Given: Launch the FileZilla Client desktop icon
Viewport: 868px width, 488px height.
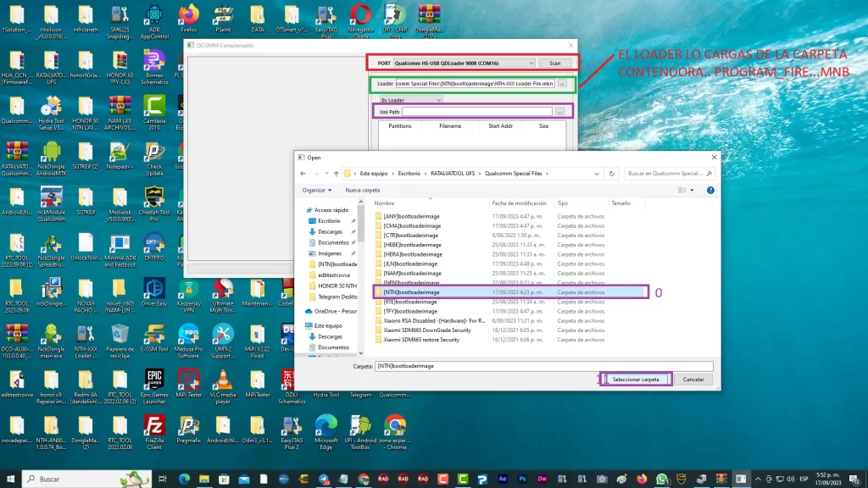Looking at the screenshot, I should [154, 426].
